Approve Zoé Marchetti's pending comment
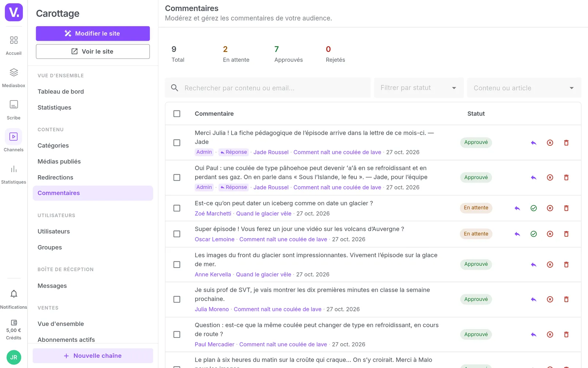Viewport: 588px width, 368px height. tap(534, 208)
